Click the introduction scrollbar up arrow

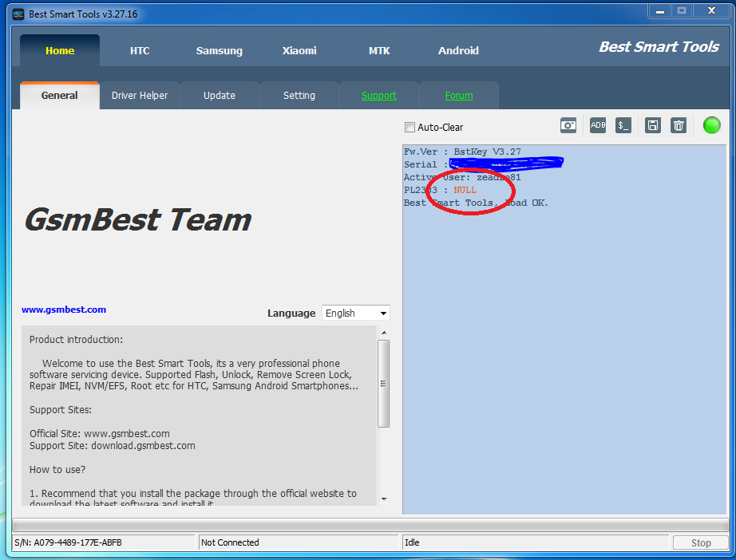[x=384, y=333]
